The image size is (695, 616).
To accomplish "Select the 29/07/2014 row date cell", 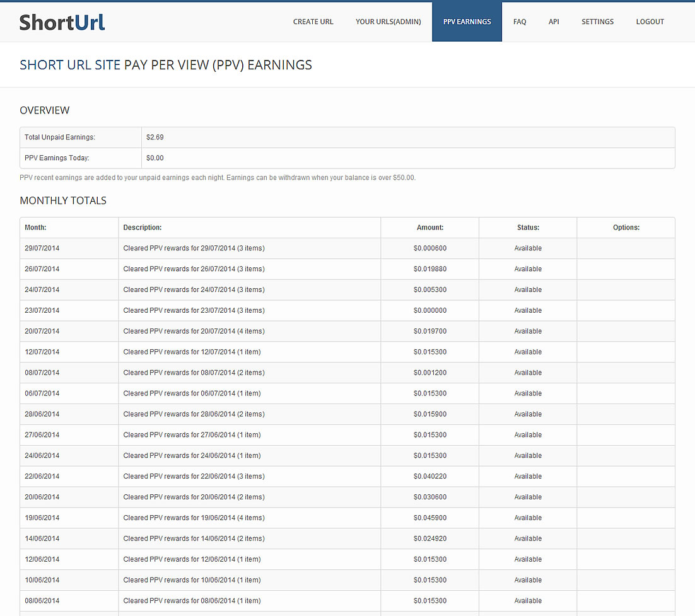I will pos(42,248).
